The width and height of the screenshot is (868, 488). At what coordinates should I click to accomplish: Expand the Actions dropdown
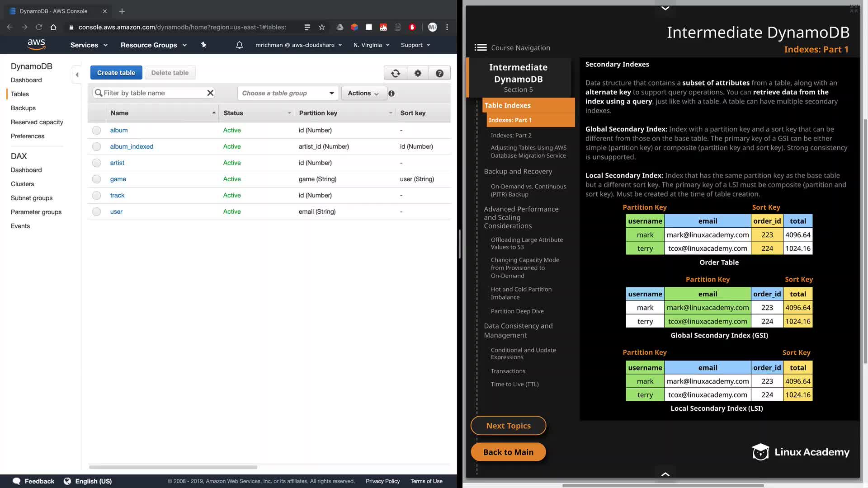(363, 93)
